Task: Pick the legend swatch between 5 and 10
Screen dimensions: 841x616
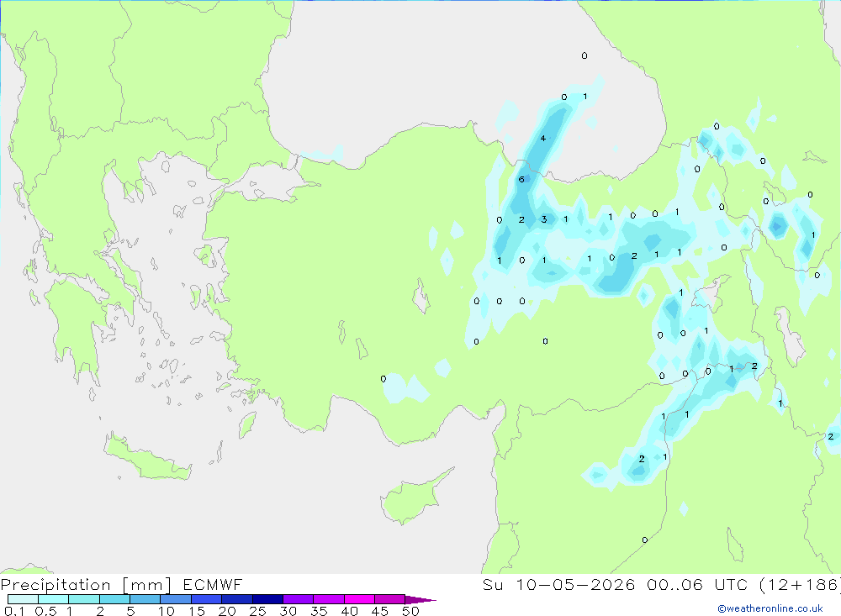Action: coord(145,599)
